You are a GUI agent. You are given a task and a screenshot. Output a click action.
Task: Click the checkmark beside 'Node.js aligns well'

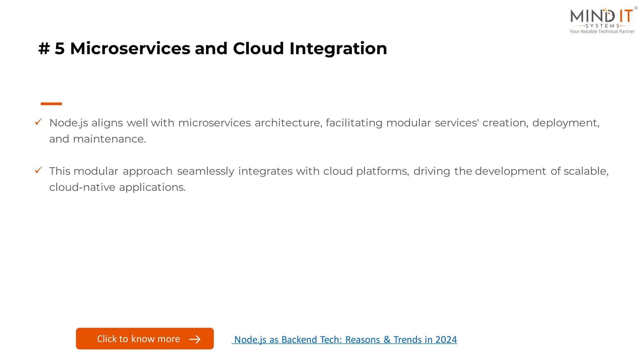tap(38, 122)
